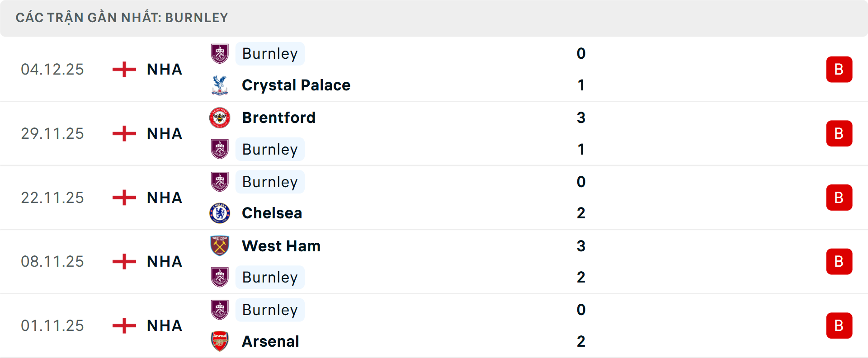Image resolution: width=868 pixels, height=358 pixels.
Task: Click the red B indicator beside the Chelsea match
Action: tap(840, 198)
